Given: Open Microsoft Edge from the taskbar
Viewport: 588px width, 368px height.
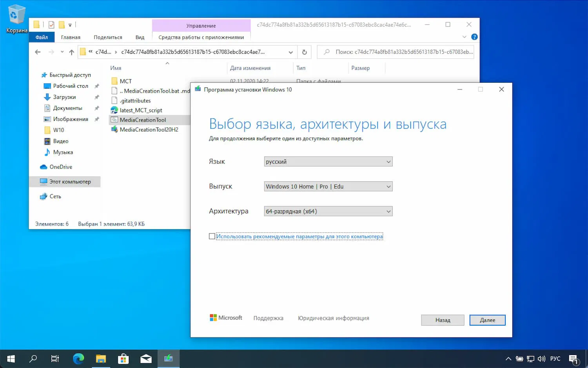Looking at the screenshot, I should coord(78,358).
